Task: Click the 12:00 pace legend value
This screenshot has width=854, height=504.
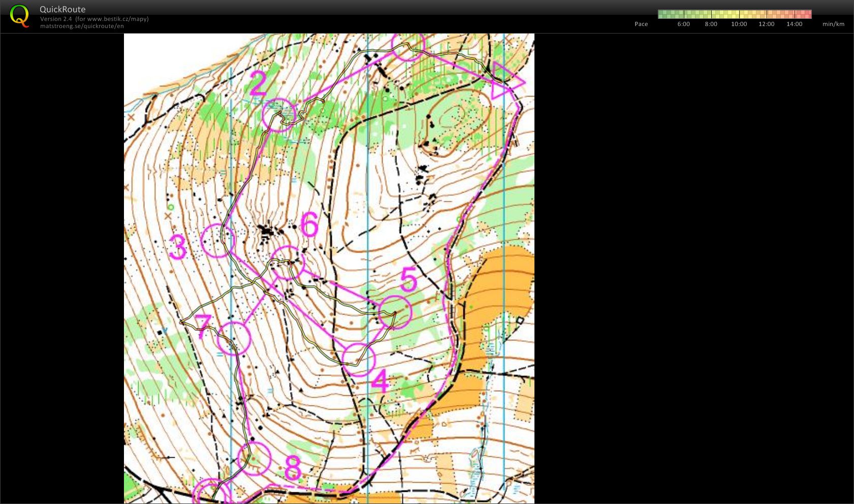Action: (766, 24)
